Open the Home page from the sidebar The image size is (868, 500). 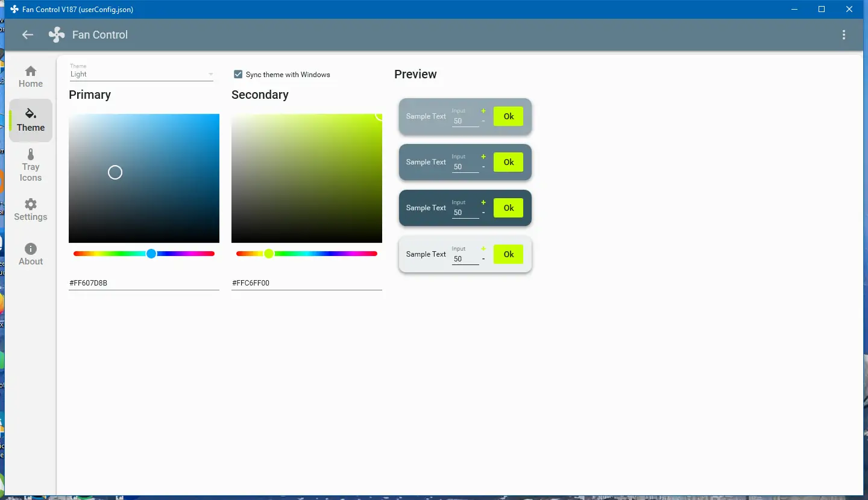coord(31,77)
